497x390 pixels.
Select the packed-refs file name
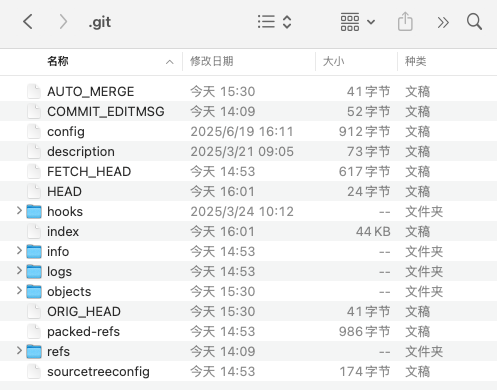[x=83, y=332]
